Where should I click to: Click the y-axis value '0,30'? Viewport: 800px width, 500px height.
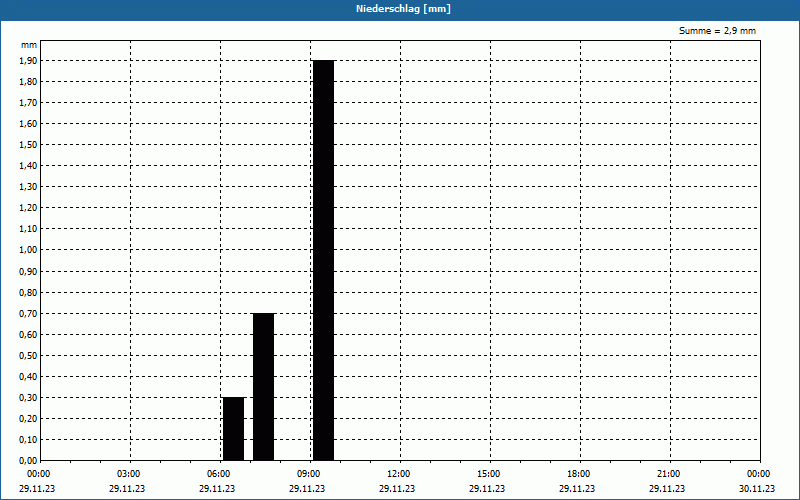click(x=28, y=398)
